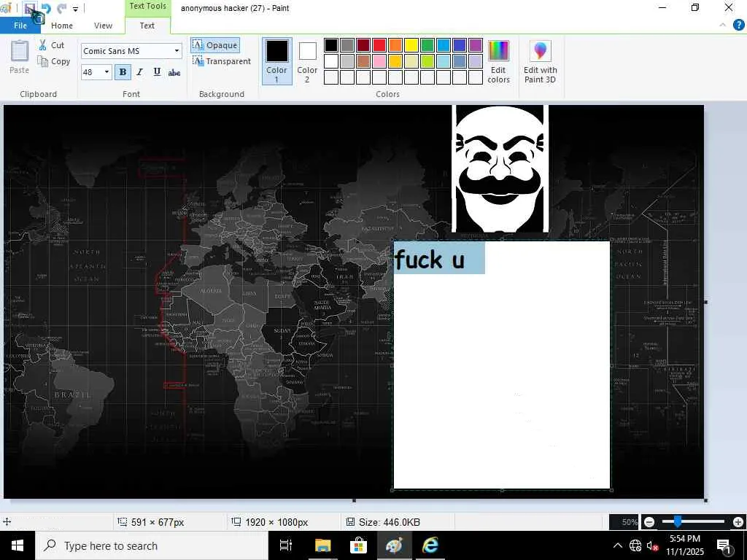This screenshot has width=747, height=560.
Task: Pick the dark red color swatch
Action: [363, 45]
